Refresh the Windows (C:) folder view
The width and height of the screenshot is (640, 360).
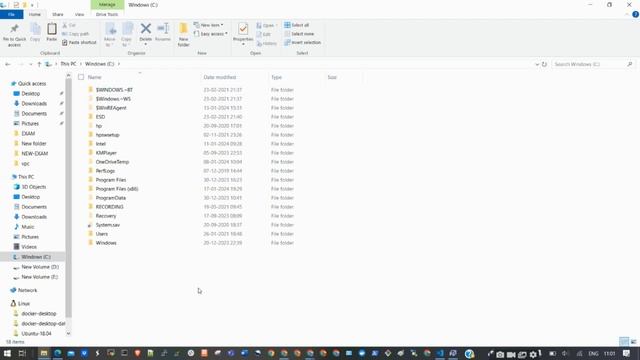[544, 64]
